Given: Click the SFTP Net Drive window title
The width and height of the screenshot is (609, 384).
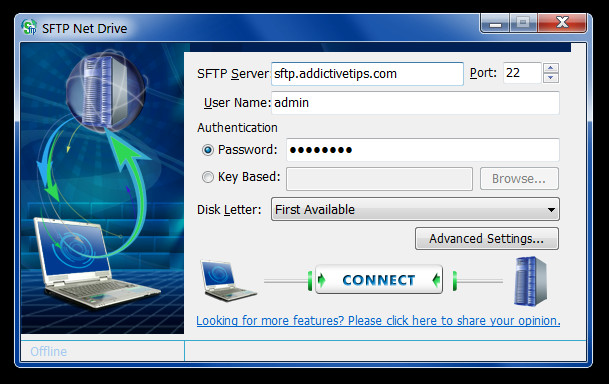Looking at the screenshot, I should [84, 28].
